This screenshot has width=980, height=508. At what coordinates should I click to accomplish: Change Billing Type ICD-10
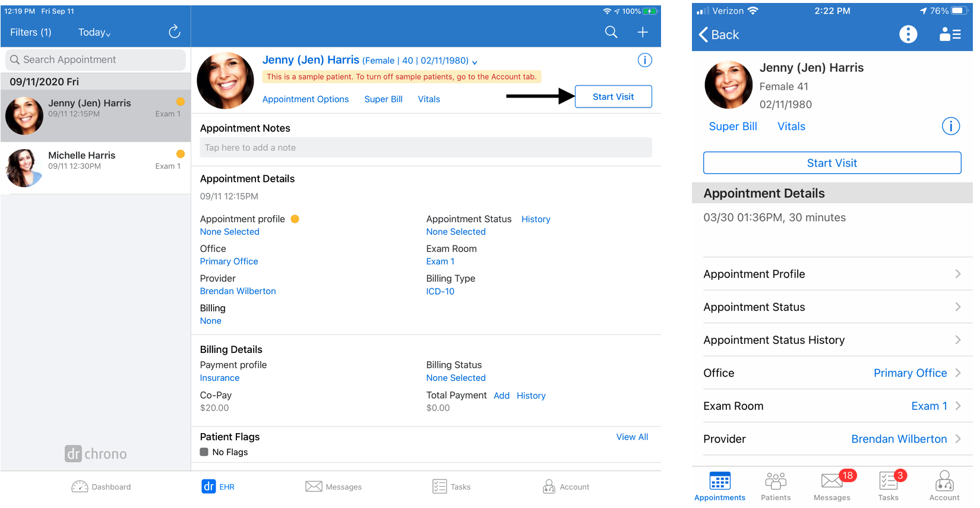pyautogui.click(x=440, y=291)
